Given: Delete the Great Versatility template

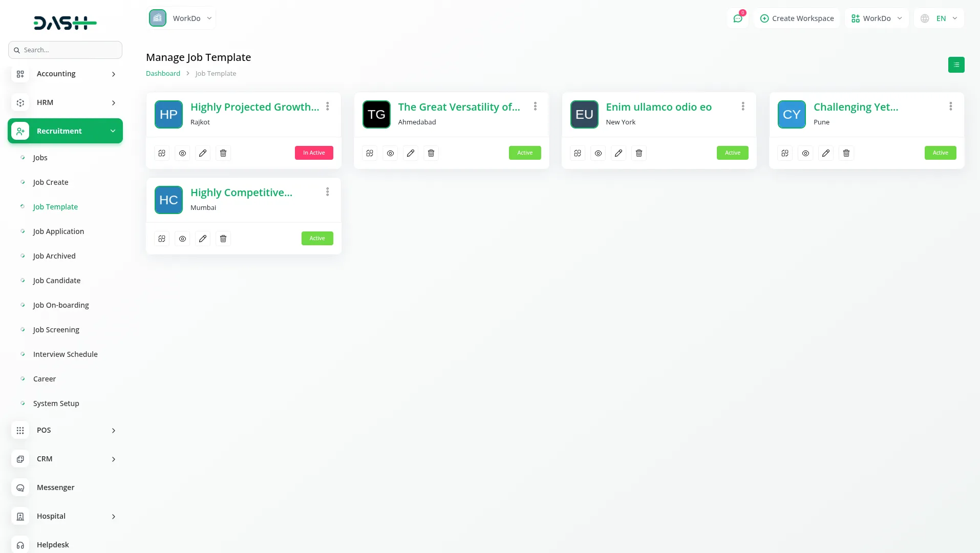Looking at the screenshot, I should coord(431,153).
